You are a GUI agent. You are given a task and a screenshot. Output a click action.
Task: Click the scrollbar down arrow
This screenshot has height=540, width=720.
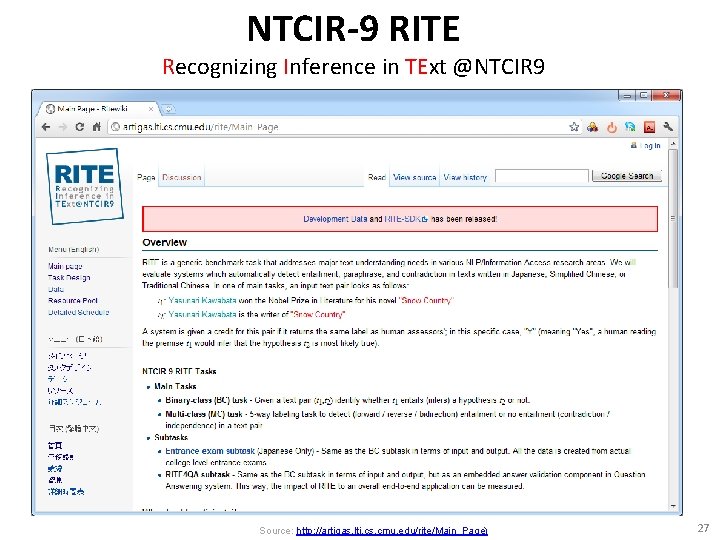point(674,506)
